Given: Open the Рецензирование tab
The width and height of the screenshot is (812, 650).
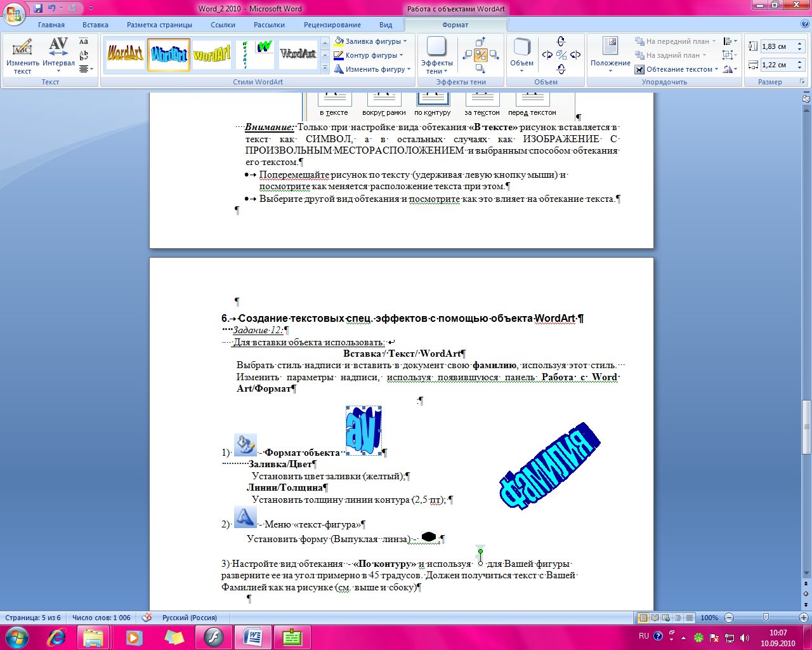Looking at the screenshot, I should [332, 25].
